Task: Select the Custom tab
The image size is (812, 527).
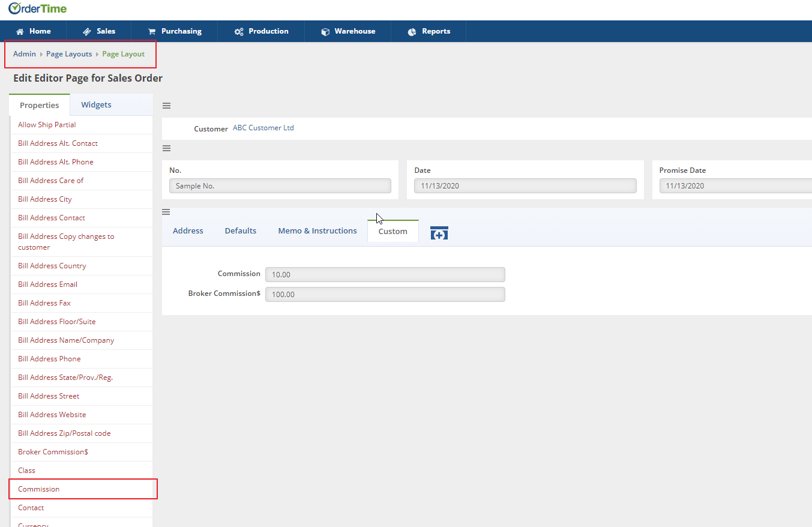Action: [393, 231]
